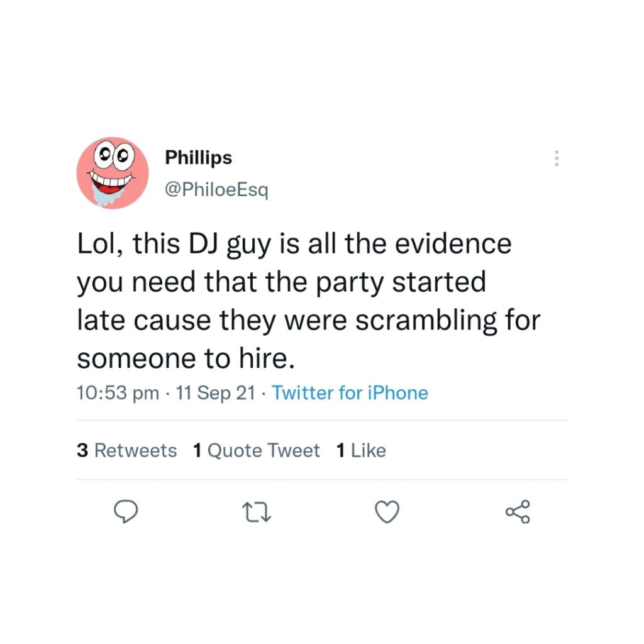Open the three-dot more options menu
644x644 pixels.
coord(557,158)
